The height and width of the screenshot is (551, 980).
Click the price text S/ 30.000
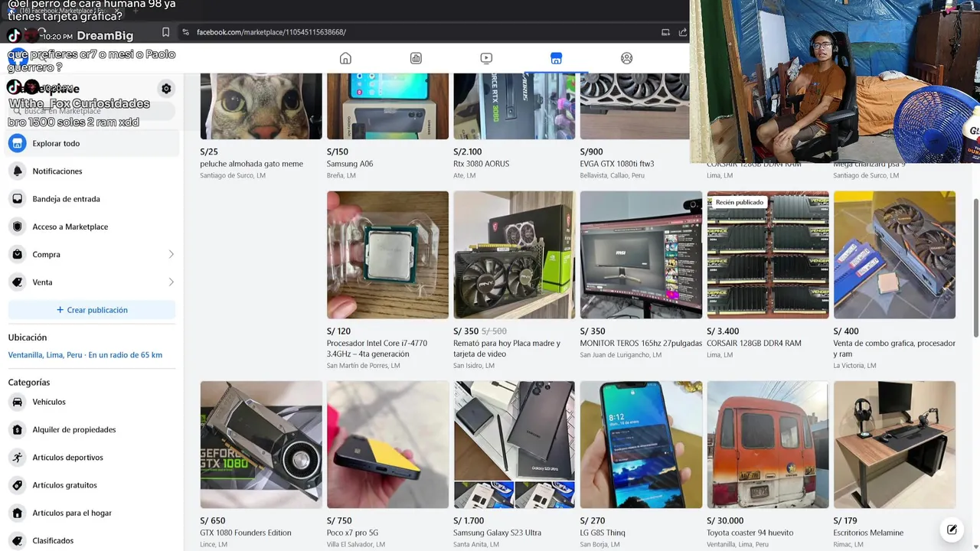[x=724, y=521]
